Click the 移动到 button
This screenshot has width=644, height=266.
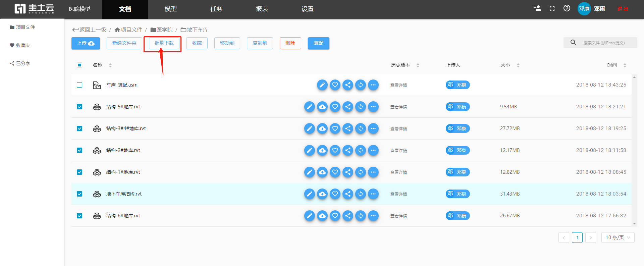pyautogui.click(x=227, y=43)
